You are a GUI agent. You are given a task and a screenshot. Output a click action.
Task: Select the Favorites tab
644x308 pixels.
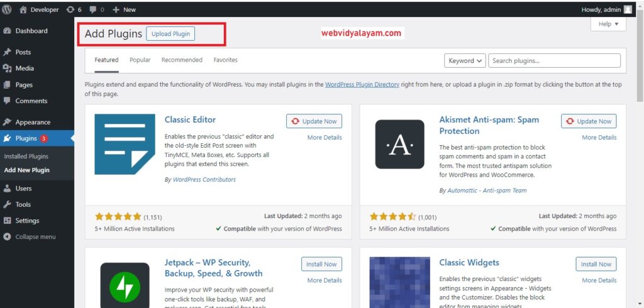coord(225,60)
